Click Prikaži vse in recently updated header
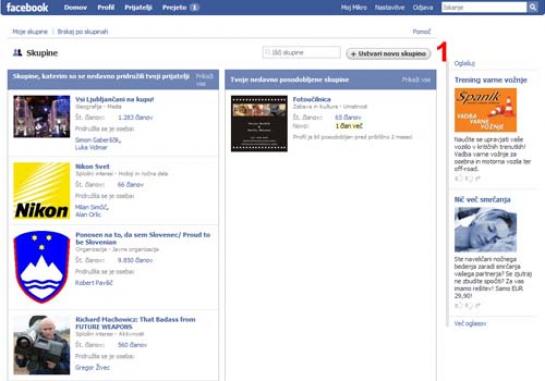The width and height of the screenshot is (545, 381). pos(416,80)
